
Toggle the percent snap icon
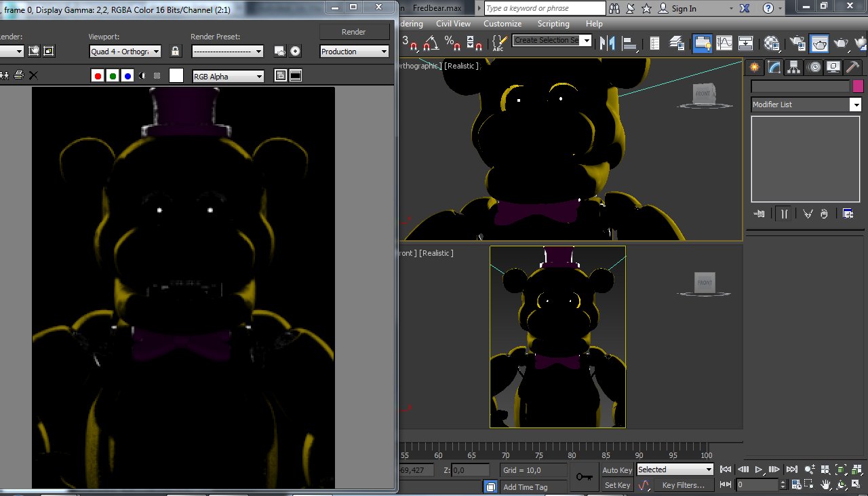452,43
